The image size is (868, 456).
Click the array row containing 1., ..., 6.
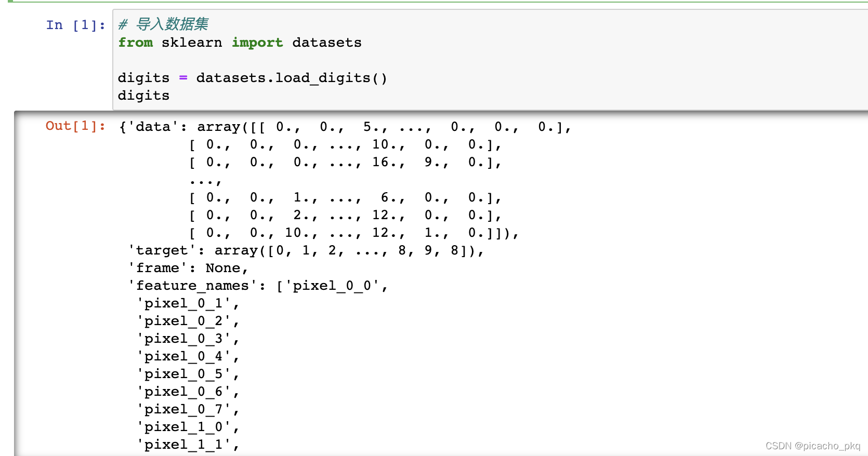click(x=345, y=197)
